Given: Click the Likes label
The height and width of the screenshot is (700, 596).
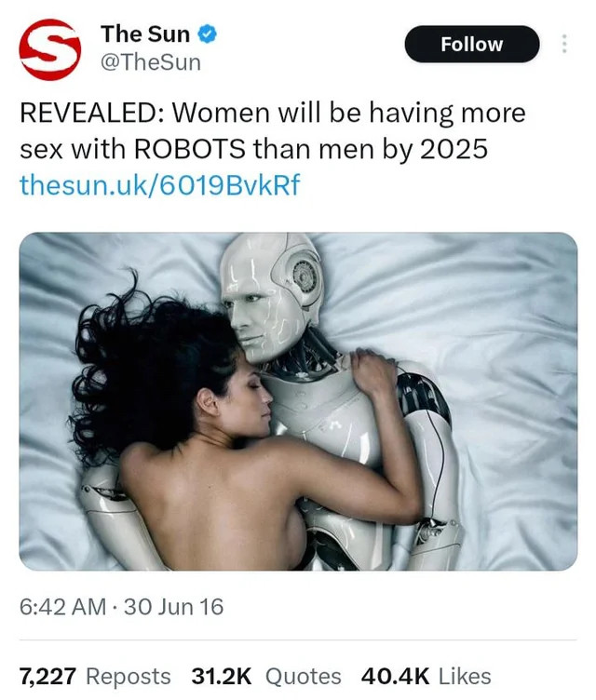Looking at the screenshot, I should (x=465, y=676).
